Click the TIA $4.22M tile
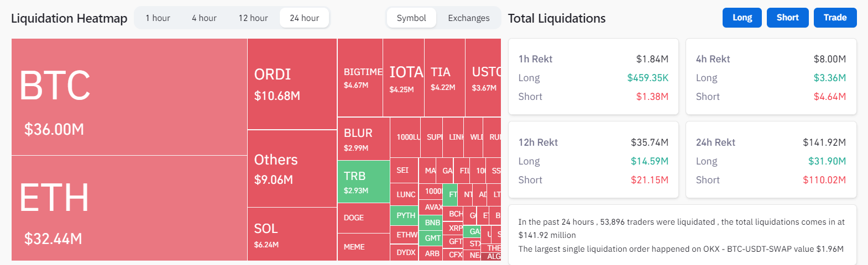Viewport: 868px width, 265px height. 445,77
